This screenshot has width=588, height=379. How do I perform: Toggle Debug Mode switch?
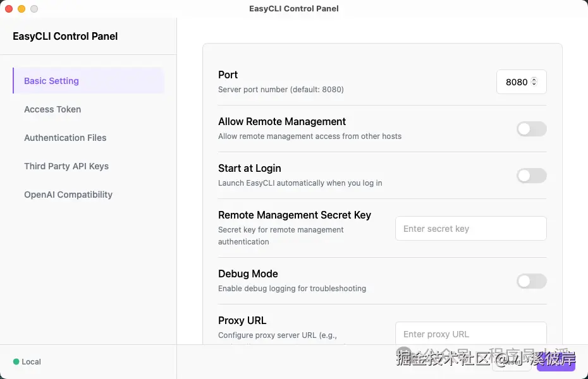pyautogui.click(x=531, y=281)
